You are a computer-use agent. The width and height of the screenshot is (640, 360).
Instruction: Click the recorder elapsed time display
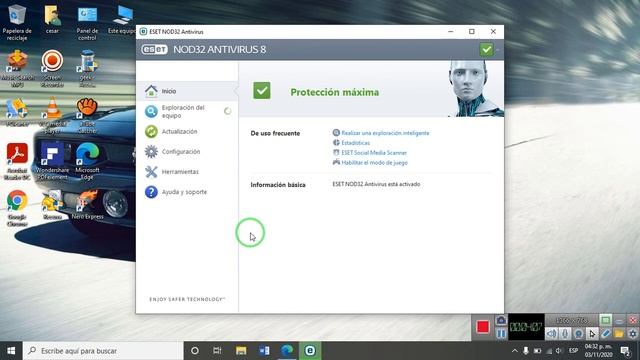[526, 327]
